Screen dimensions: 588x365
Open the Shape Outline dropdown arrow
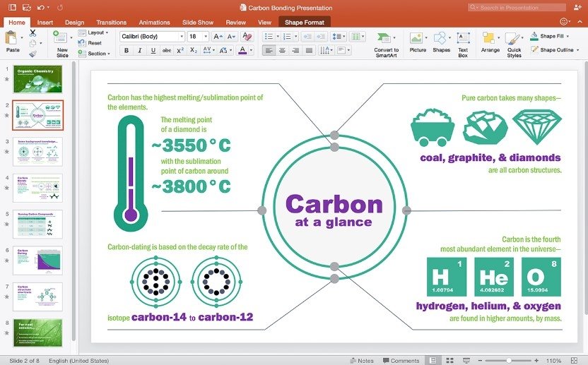[578, 50]
